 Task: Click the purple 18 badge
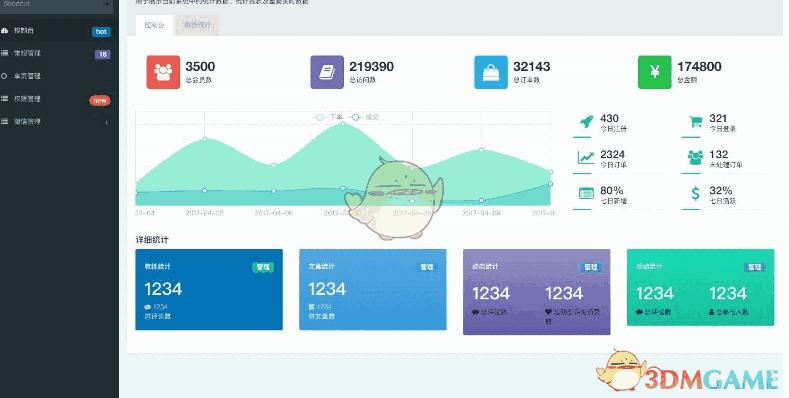[103, 54]
